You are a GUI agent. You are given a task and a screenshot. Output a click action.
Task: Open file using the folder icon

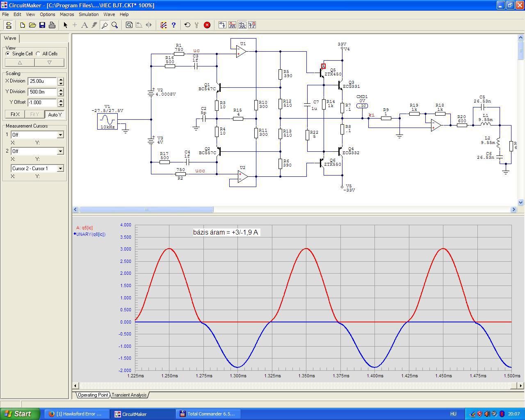[x=32, y=25]
